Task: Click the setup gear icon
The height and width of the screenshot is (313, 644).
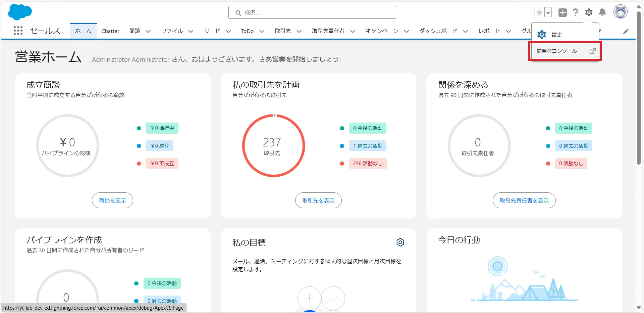Action: (589, 12)
